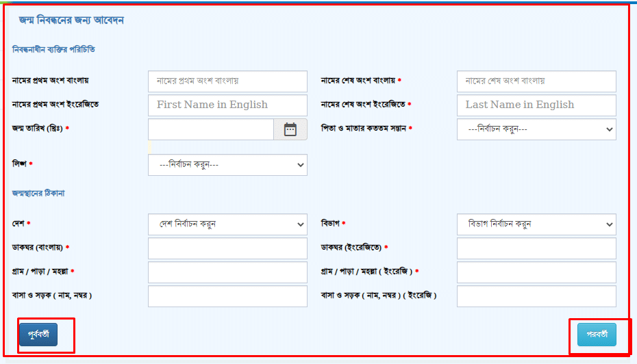Select the First Name in English field
The height and width of the screenshot is (364, 637).
tap(227, 105)
